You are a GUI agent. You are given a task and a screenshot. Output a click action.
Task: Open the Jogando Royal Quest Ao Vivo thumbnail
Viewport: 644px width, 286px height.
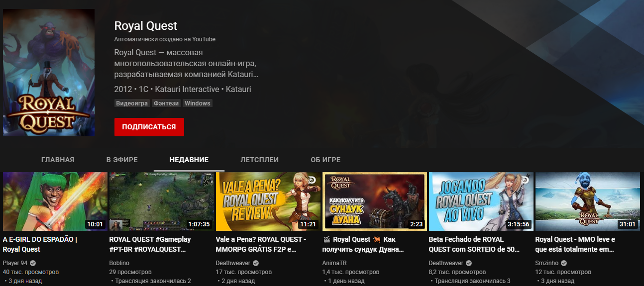481,201
